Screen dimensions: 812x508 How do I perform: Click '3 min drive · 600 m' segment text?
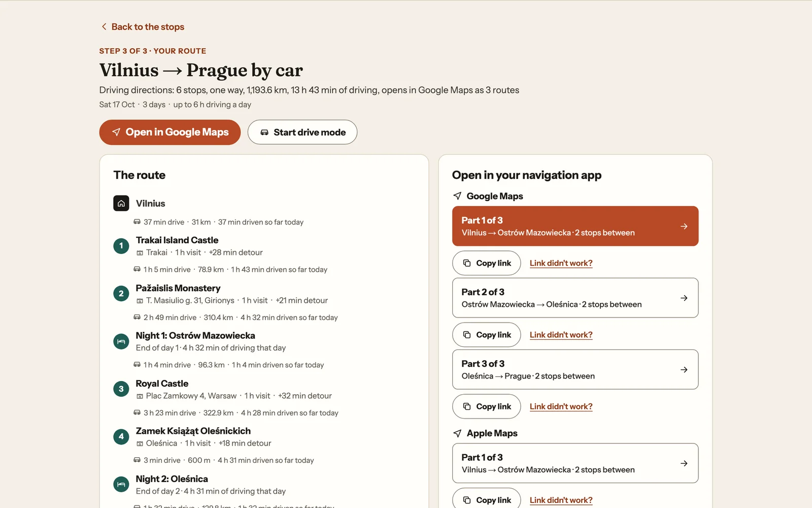tap(177, 460)
